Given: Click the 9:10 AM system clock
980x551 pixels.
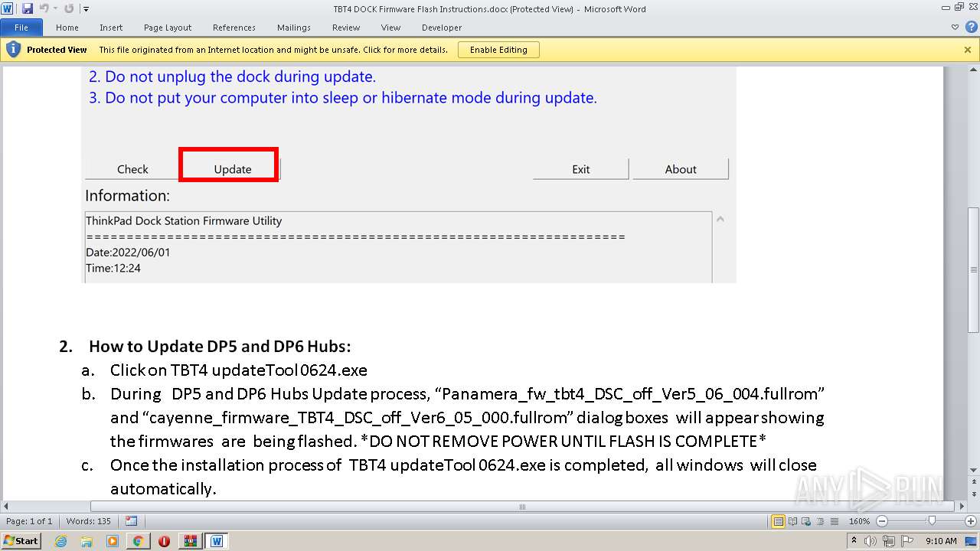Looking at the screenshot, I should [941, 541].
